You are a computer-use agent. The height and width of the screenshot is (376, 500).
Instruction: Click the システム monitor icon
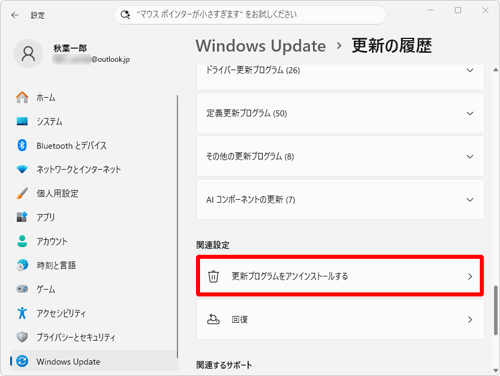(22, 121)
